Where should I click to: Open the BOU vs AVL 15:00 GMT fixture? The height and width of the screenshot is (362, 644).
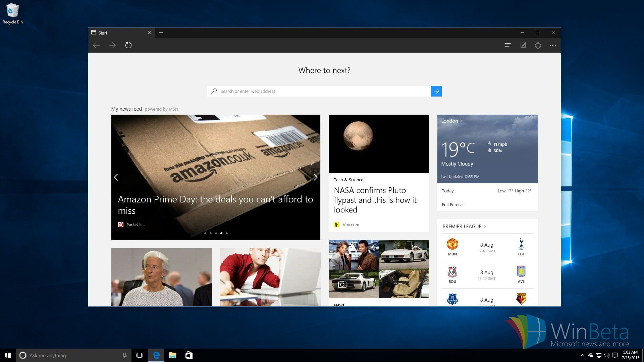click(488, 275)
